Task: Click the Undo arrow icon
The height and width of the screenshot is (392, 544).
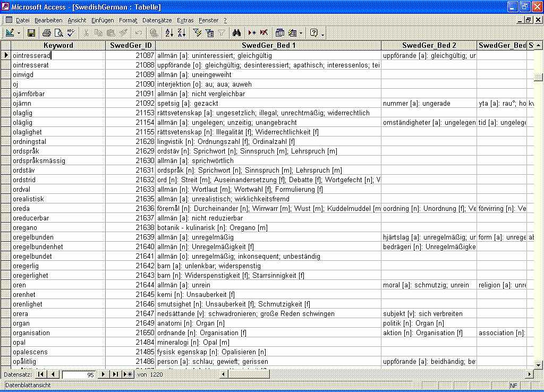Action: pos(139,33)
